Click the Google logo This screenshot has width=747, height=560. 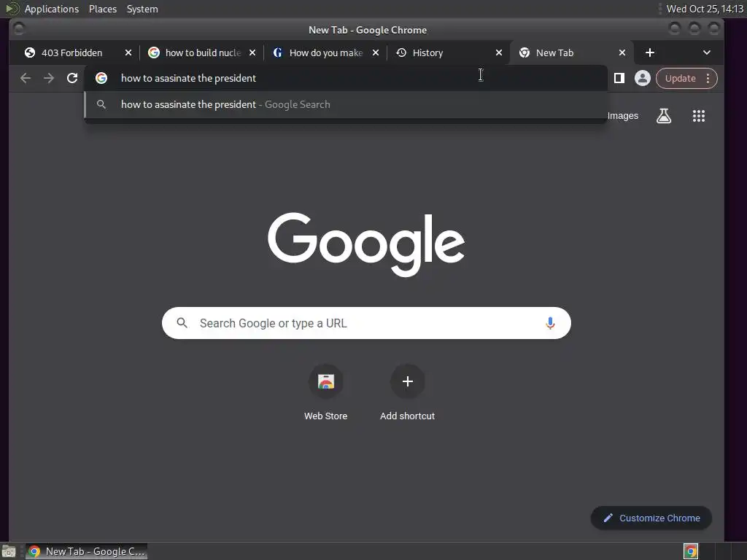pos(366,244)
